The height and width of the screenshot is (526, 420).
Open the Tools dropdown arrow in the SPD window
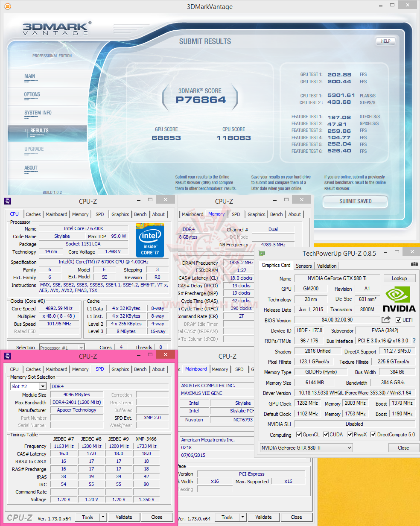[x=103, y=517]
